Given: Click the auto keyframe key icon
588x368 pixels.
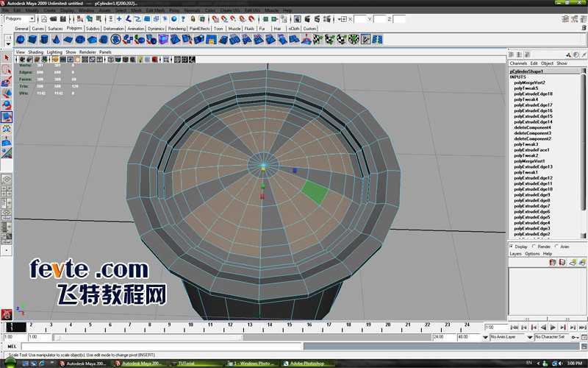Looking at the screenshot, I should point(576,337).
